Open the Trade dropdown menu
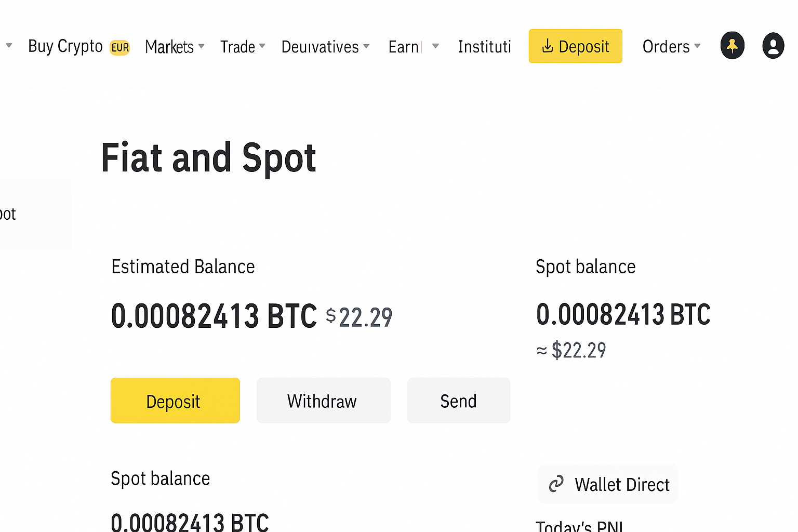Screen dimensions: 798x532 pyautogui.click(x=262, y=46)
